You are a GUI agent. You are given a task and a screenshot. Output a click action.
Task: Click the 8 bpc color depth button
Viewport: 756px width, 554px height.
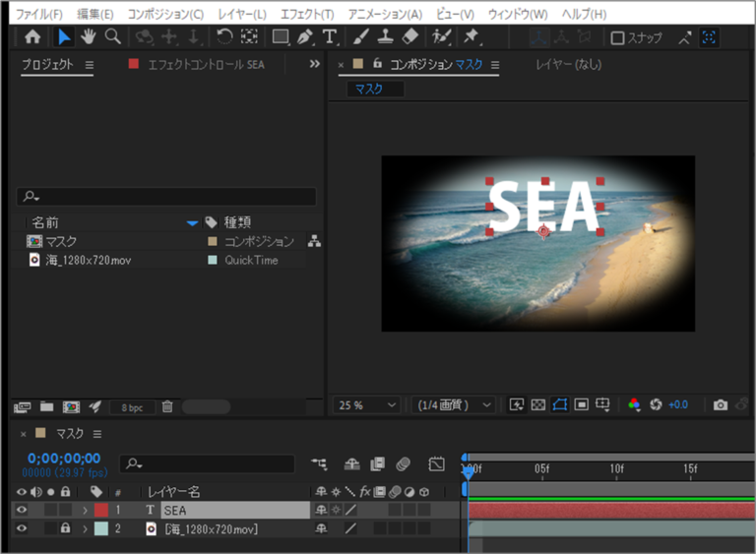(130, 406)
